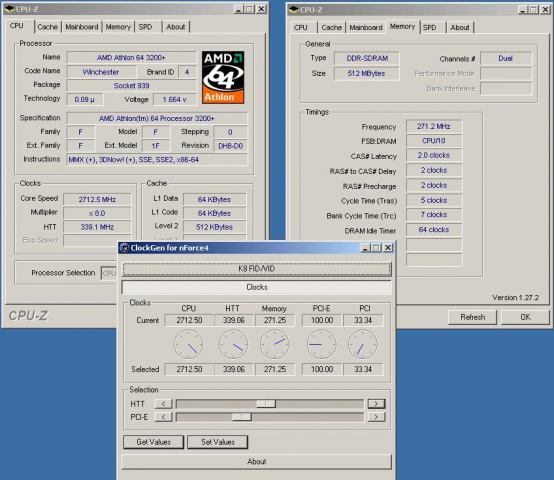Viewport: 554px width, 480px height.
Task: Click the Bank Cycle Time value 7 clocks
Action: pyautogui.click(x=434, y=215)
